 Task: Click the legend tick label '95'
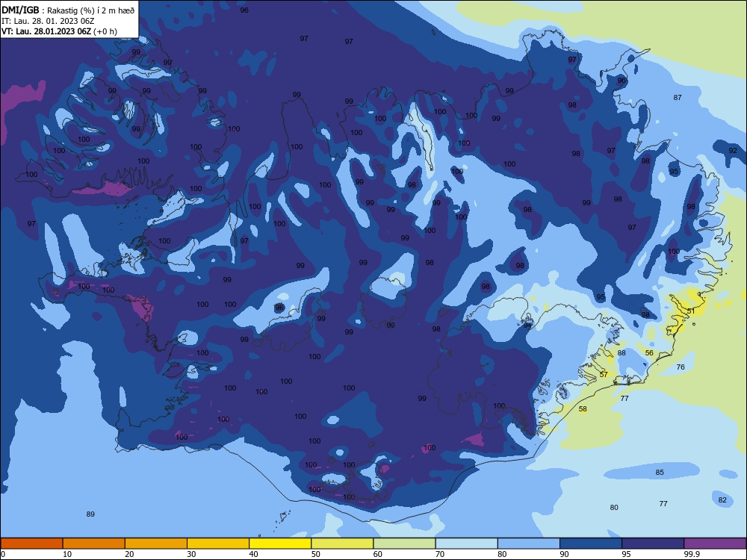click(627, 554)
